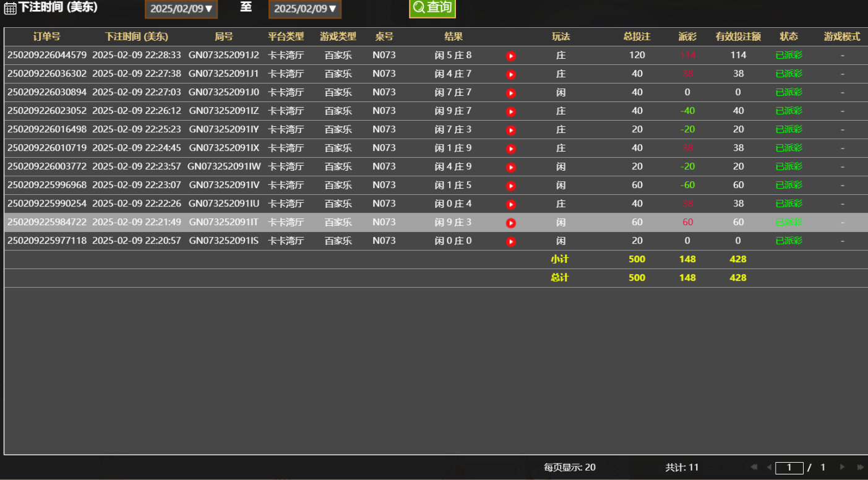
Task: Play replay for the bet placed at 22:26:12
Action: (510, 111)
